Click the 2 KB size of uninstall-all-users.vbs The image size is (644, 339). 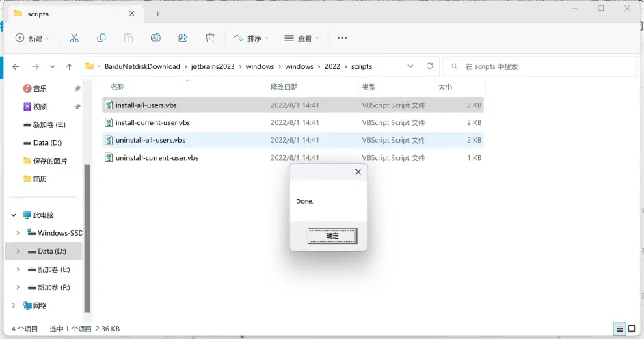click(474, 140)
